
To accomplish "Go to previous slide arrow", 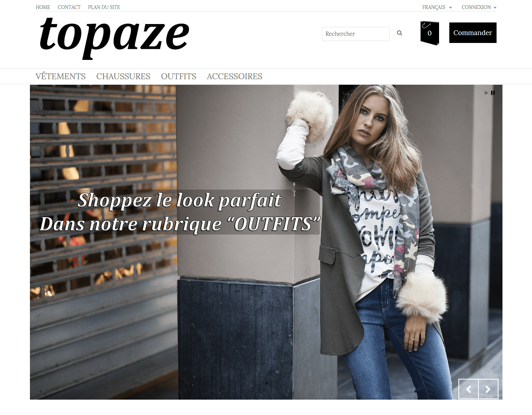I will (469, 389).
